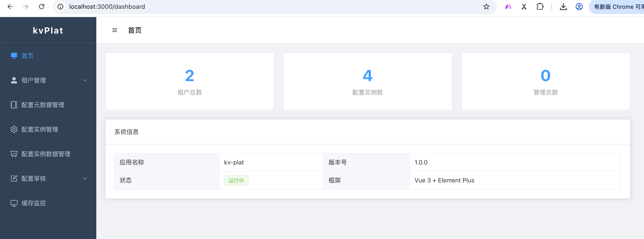Toggle sidebar with the hamburger fold icon
Viewport: 644px width, 239px height.
pos(115,30)
